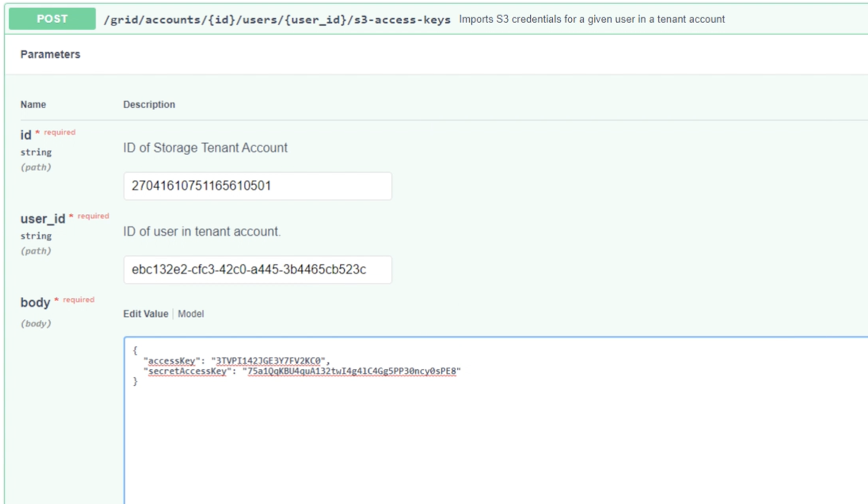Click the Parameters section heading
Image resolution: width=868 pixels, height=504 pixels.
[50, 54]
